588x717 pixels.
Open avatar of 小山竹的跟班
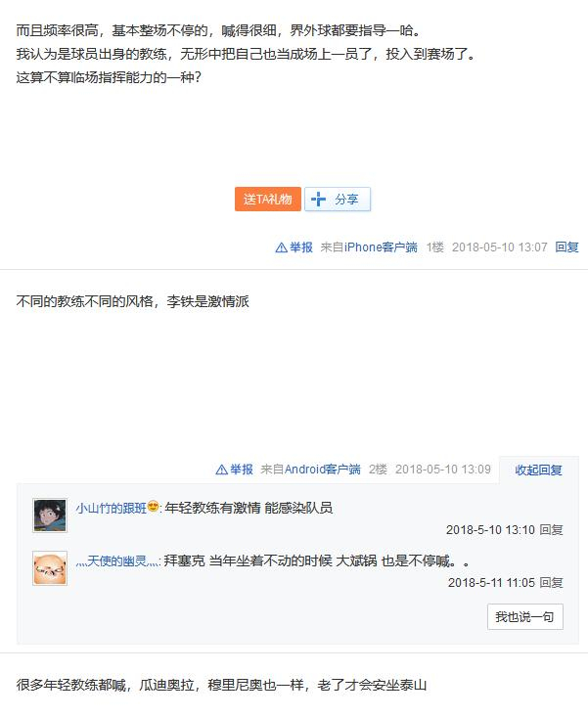[x=50, y=515]
